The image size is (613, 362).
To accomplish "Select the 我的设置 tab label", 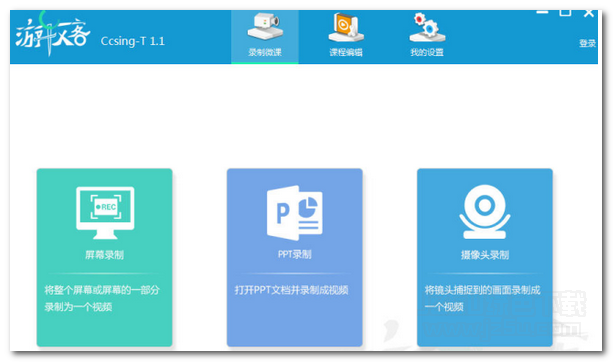I will pyautogui.click(x=427, y=52).
